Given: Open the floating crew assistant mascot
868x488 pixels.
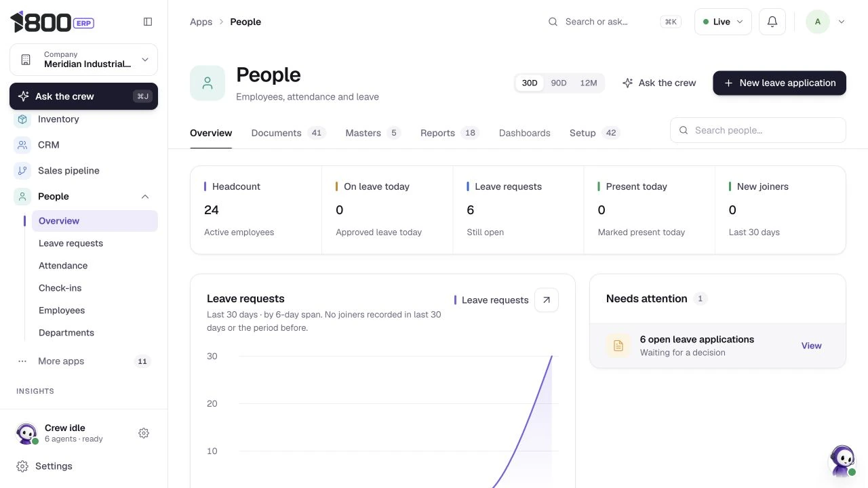Looking at the screenshot, I should (843, 461).
